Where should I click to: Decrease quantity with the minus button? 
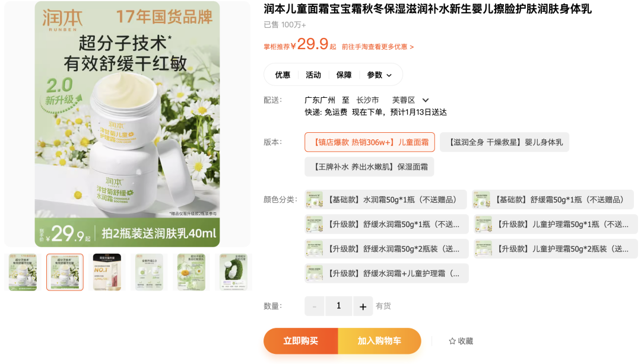coord(315,306)
